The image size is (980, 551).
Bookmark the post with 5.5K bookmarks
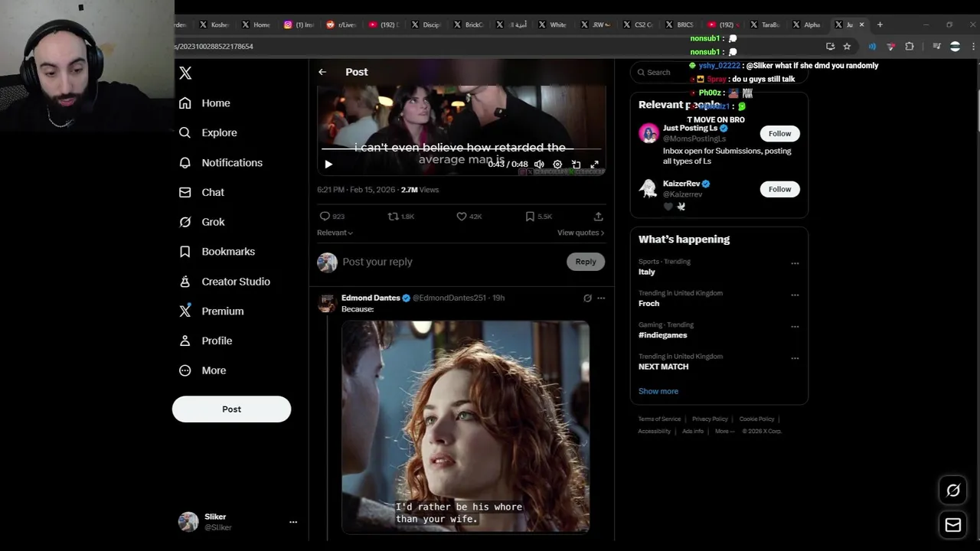click(538, 217)
